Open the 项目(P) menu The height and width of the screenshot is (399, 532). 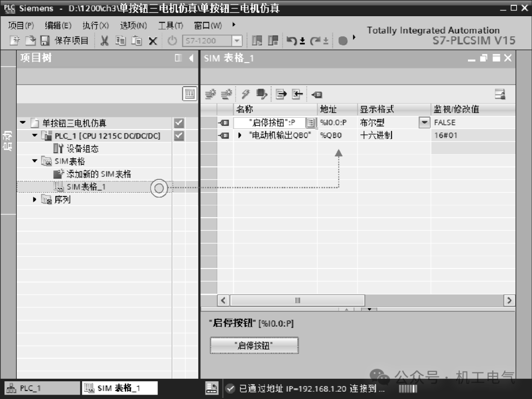click(21, 26)
